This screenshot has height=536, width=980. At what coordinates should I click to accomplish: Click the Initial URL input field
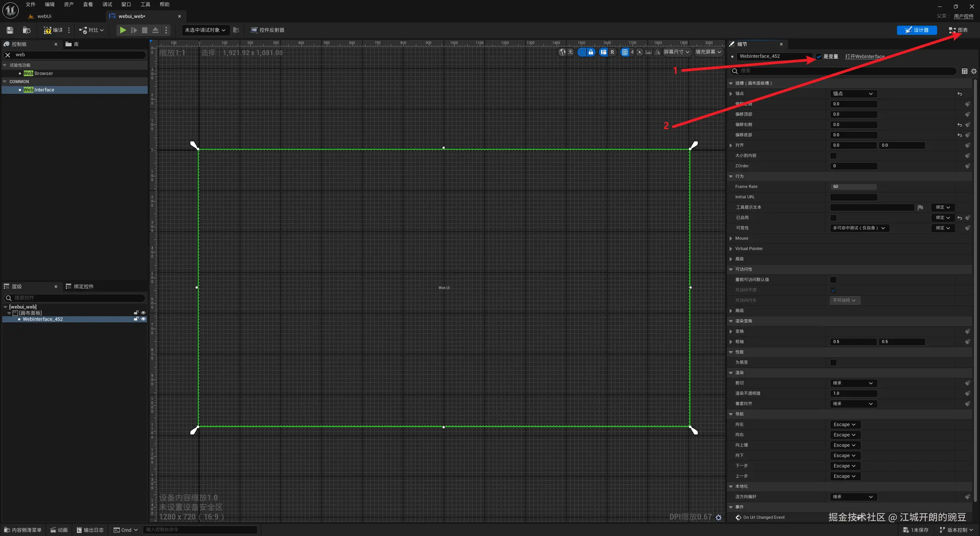853,197
